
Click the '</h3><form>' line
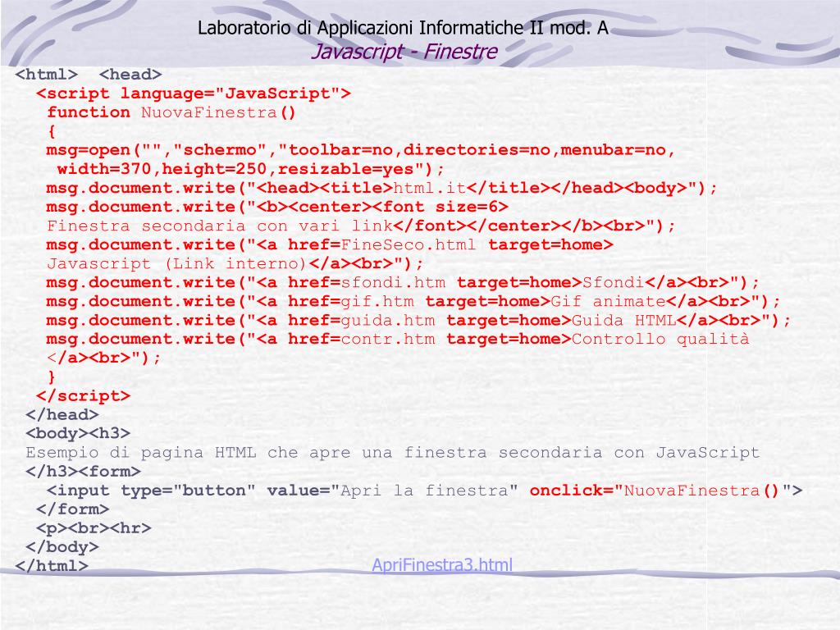point(83,472)
